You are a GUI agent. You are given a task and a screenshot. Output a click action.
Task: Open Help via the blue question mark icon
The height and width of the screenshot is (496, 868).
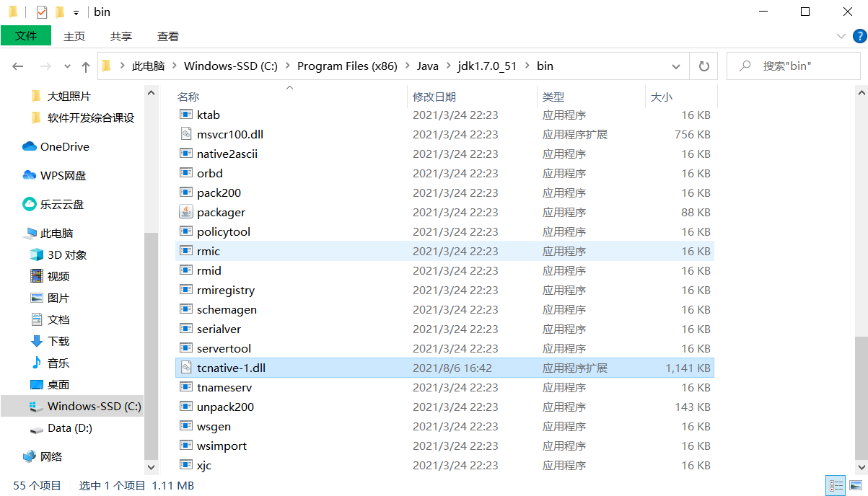859,36
